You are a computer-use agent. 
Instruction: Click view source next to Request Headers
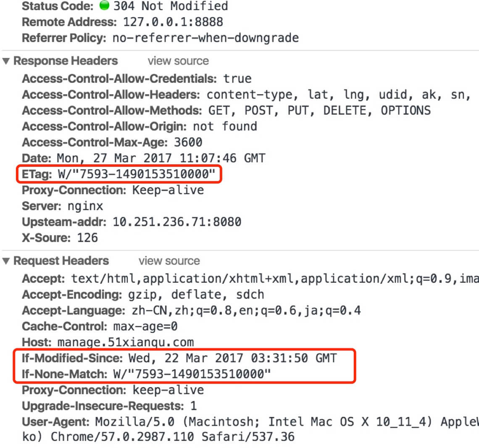pyautogui.click(x=169, y=261)
